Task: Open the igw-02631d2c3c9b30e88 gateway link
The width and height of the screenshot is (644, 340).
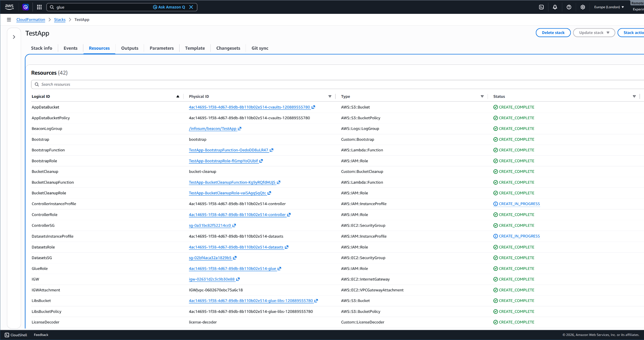Action: tap(212, 279)
